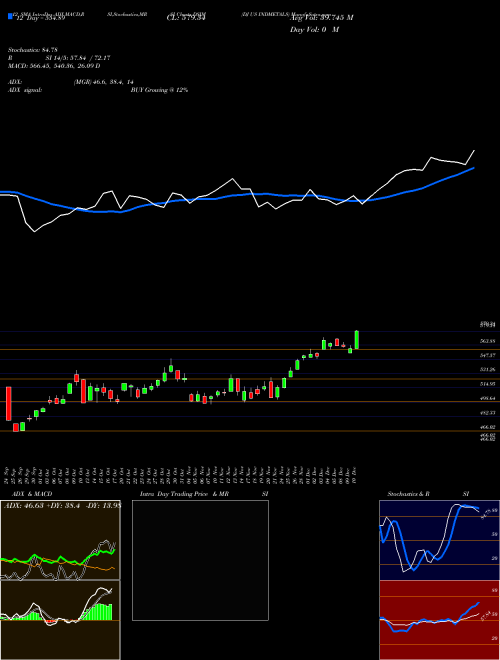Image resolution: width=500 pixels, height=660 pixels.
Task: Select the 'MACD: 566.45, 540.36, 26.09 D' line
Action: pos(54,66)
